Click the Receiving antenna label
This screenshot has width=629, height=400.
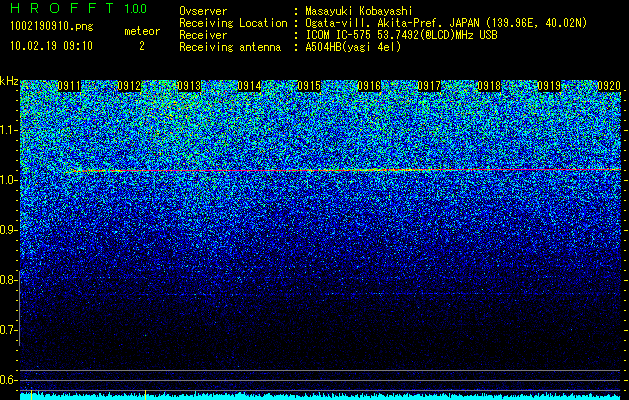pyautogui.click(x=230, y=47)
